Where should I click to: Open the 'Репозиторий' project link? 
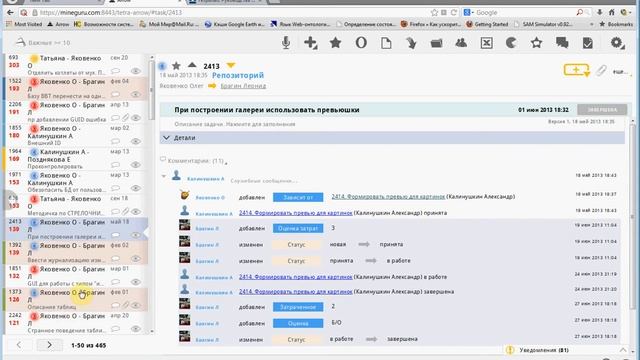pos(238,75)
